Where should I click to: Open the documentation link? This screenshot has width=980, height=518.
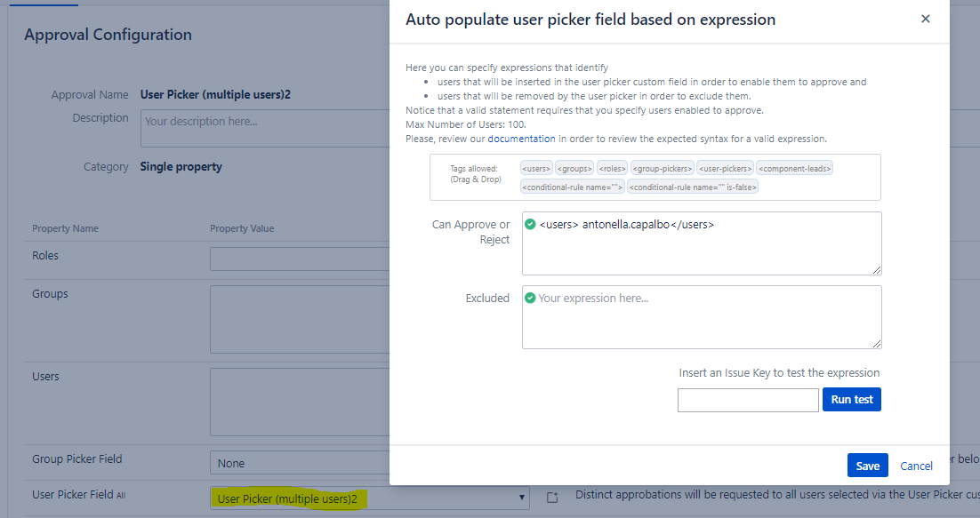click(521, 139)
